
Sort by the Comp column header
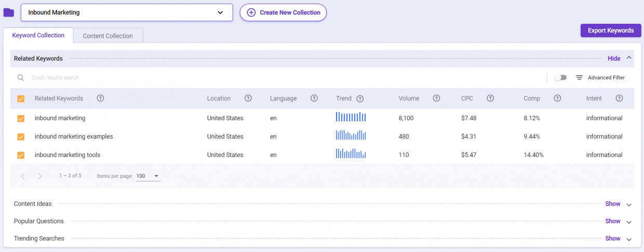(532, 99)
